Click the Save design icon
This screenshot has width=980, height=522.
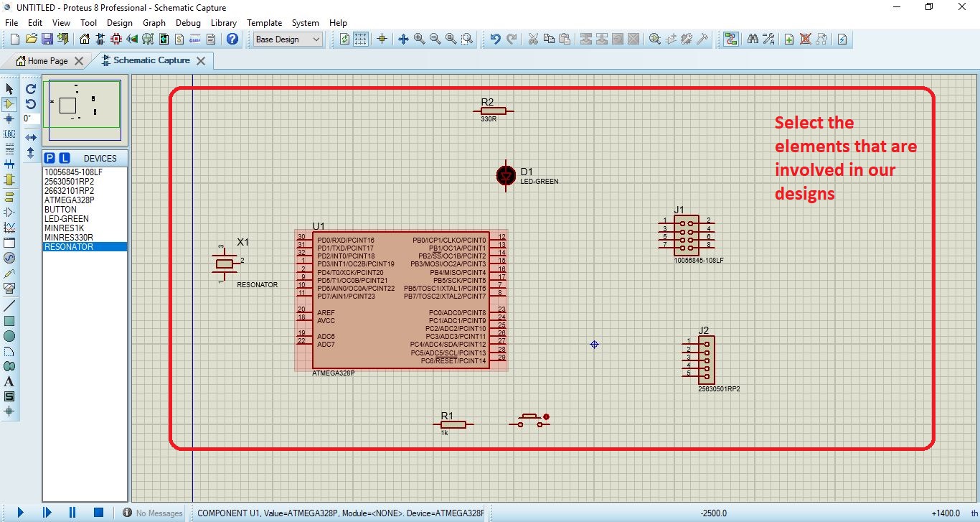[x=47, y=39]
